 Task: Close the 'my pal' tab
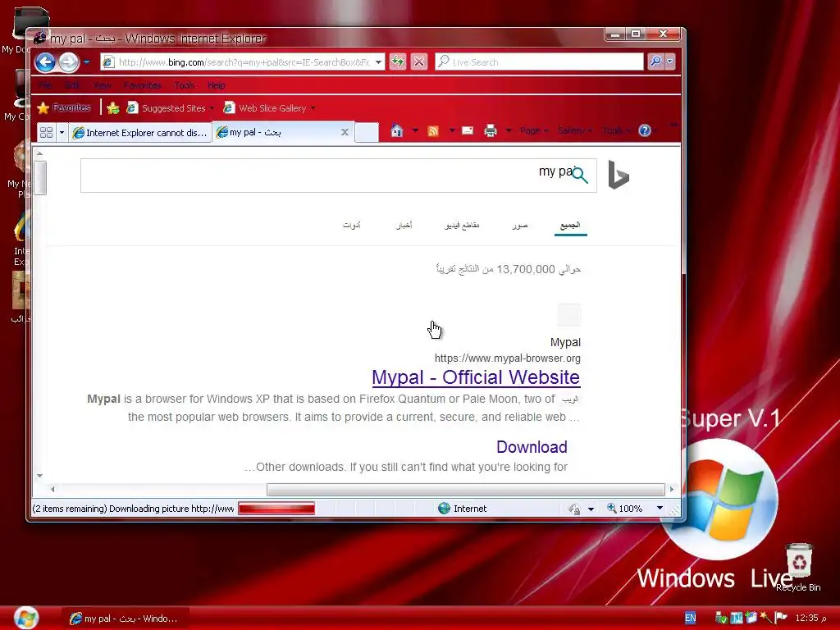pos(345,132)
